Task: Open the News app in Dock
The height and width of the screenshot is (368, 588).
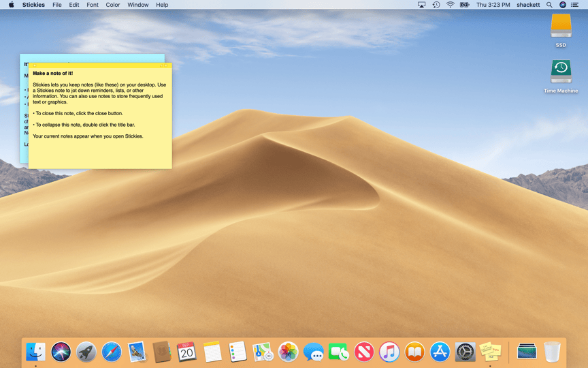Action: pos(363,352)
